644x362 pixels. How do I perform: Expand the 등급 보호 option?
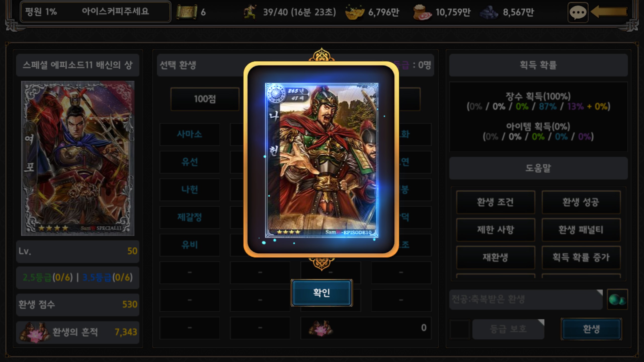(x=508, y=329)
